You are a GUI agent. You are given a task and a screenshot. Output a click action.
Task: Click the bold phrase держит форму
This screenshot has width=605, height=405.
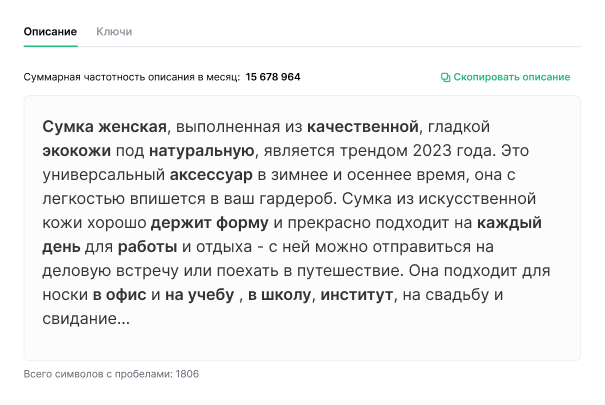pyautogui.click(x=209, y=223)
